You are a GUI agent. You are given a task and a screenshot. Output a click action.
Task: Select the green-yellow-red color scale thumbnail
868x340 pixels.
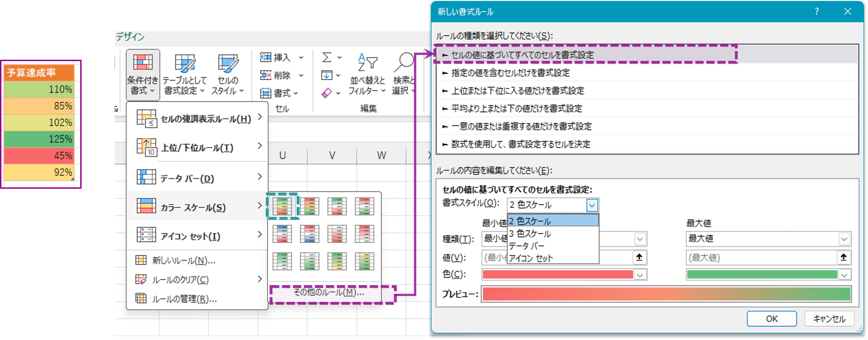tap(282, 206)
